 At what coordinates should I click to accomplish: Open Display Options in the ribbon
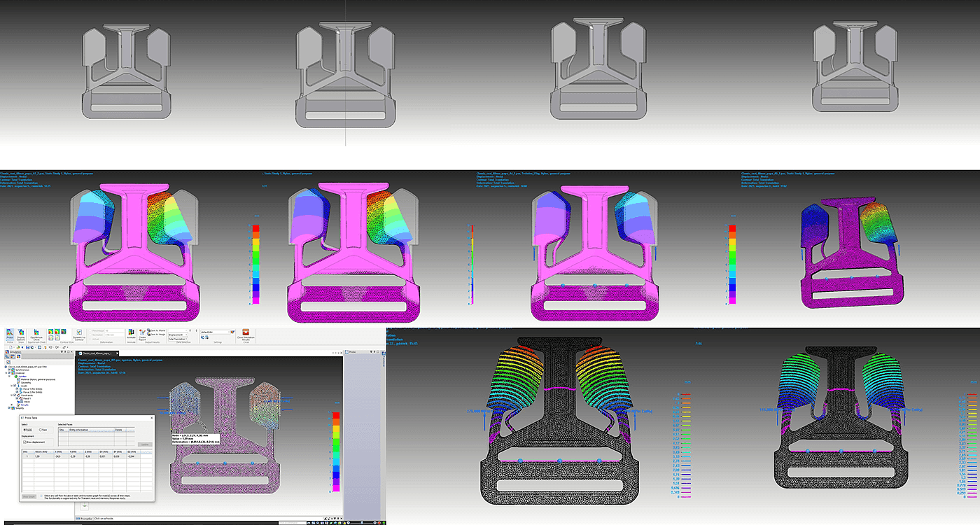pos(21,335)
